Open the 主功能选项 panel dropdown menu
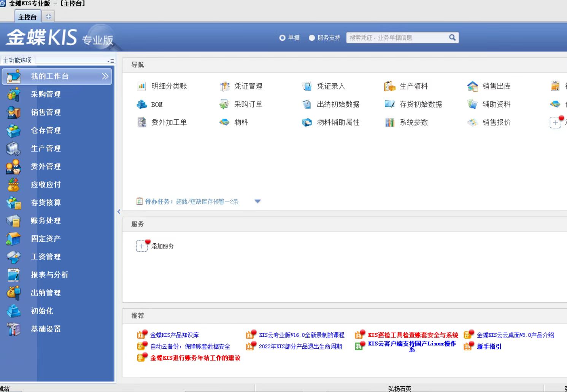 [110, 61]
